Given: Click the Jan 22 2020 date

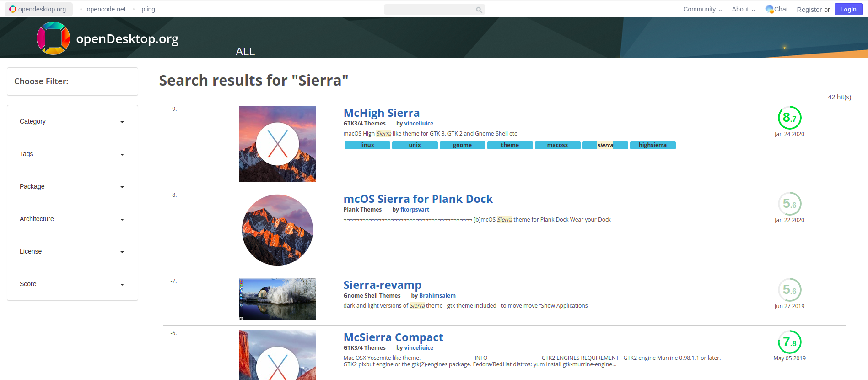Looking at the screenshot, I should [789, 220].
